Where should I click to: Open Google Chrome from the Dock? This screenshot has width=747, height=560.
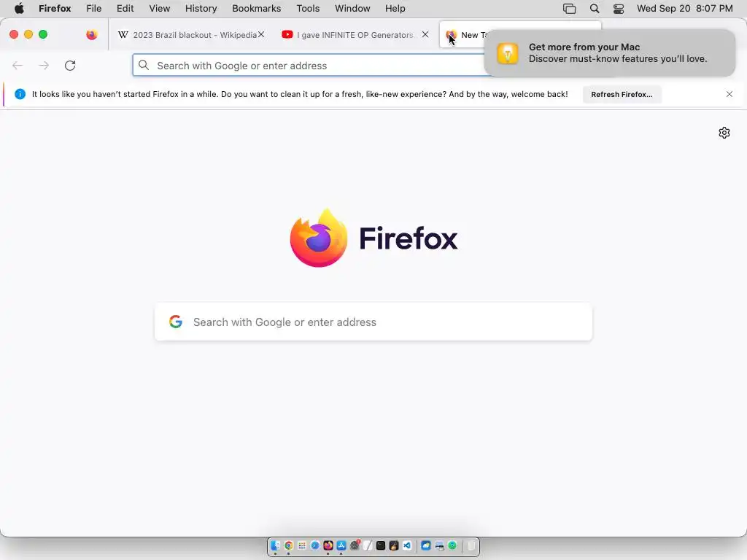(289, 545)
